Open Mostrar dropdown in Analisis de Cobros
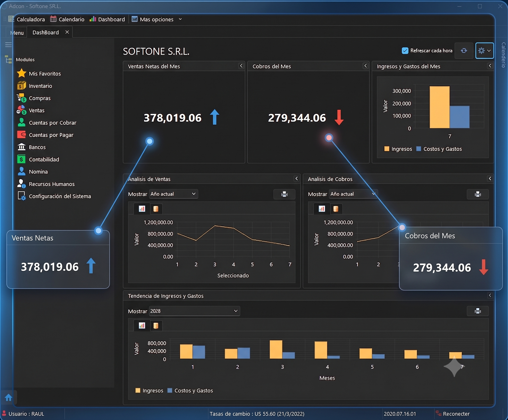Screen dimensions: 508x420 353,194
